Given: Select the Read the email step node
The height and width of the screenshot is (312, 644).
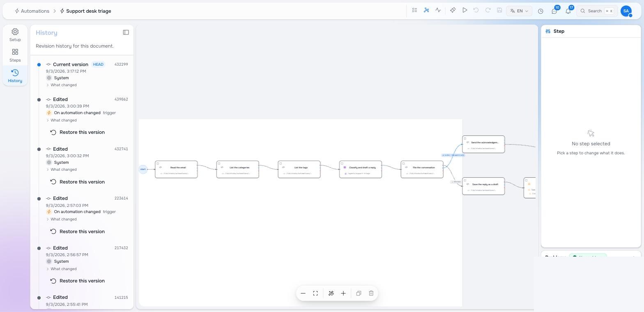Looking at the screenshot, I should tap(176, 170).
